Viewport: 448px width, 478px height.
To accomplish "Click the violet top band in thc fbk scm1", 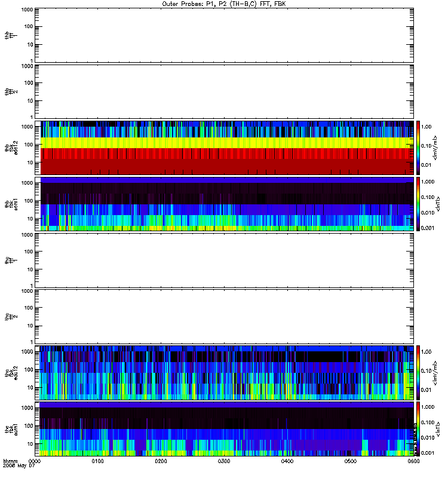I will pyautogui.click(x=226, y=405).
